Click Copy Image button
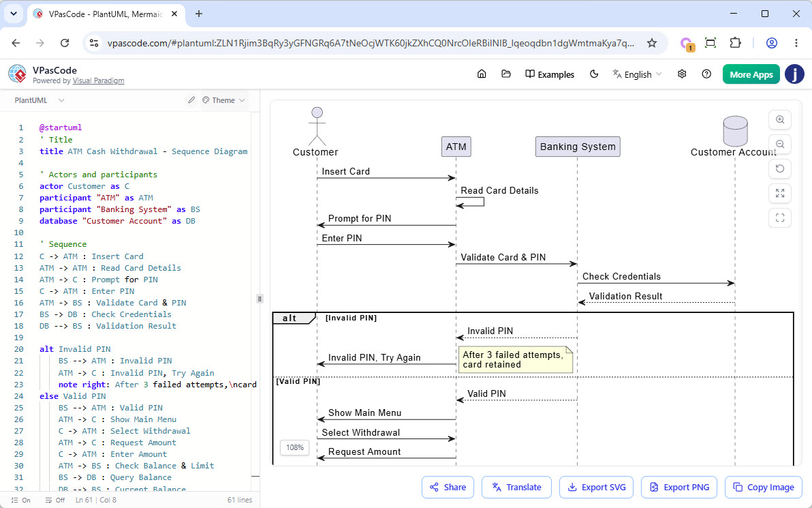Screen dimensions: 812x508 (764, 488)
